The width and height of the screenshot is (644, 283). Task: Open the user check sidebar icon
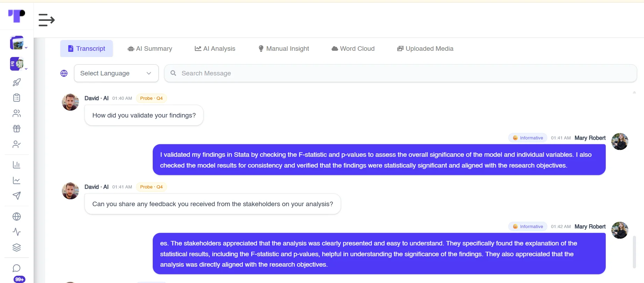(17, 144)
